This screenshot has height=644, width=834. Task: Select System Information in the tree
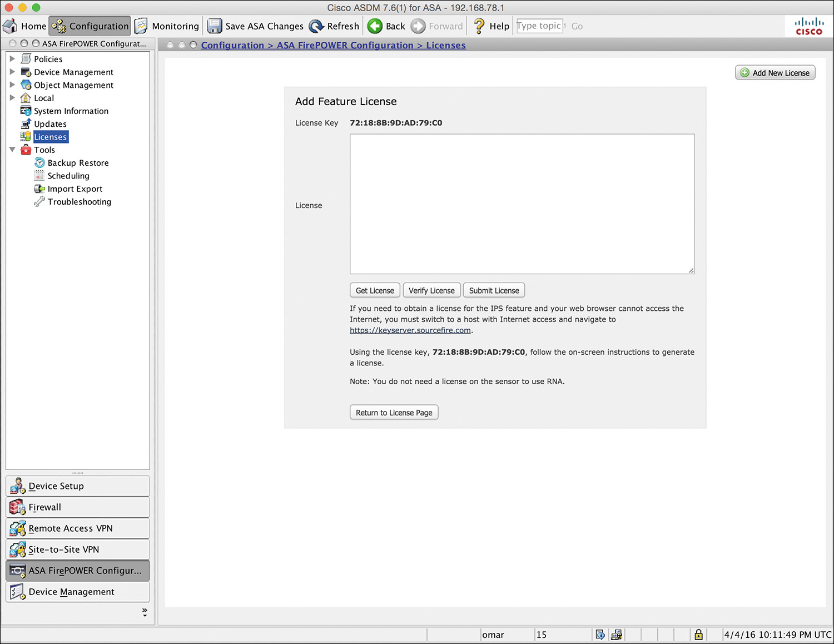coord(71,111)
